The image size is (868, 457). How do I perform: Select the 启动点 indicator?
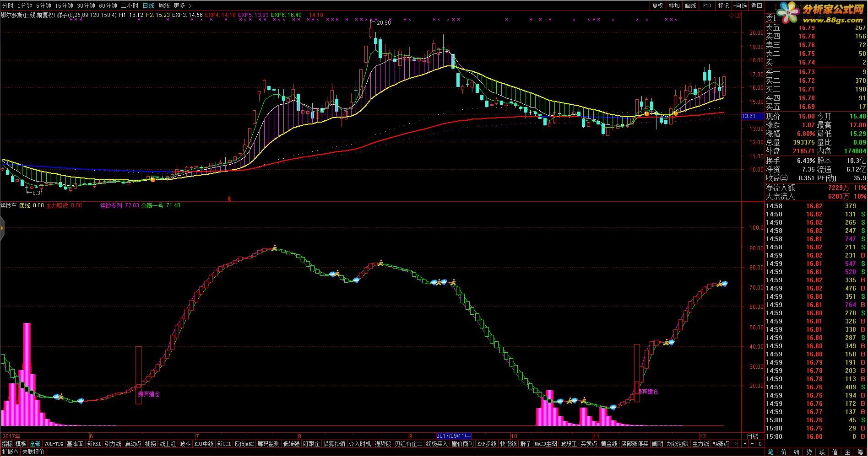click(133, 444)
